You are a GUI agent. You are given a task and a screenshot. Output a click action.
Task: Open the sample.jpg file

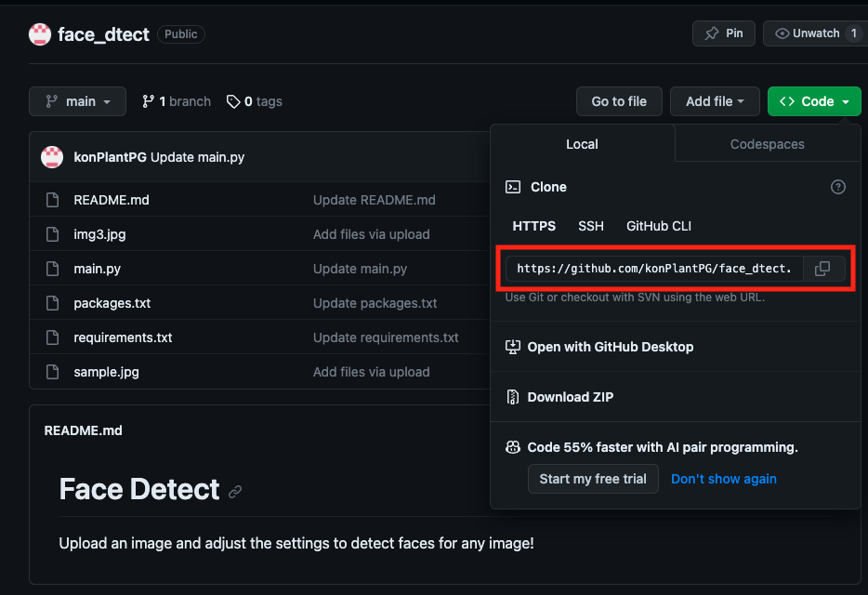tap(106, 372)
